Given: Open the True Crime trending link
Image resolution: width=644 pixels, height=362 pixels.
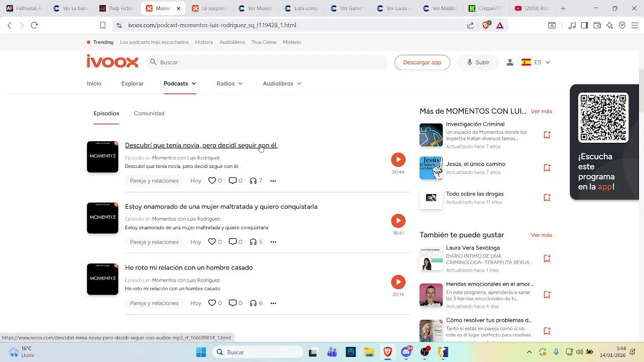Looking at the screenshot, I should click(x=264, y=42).
